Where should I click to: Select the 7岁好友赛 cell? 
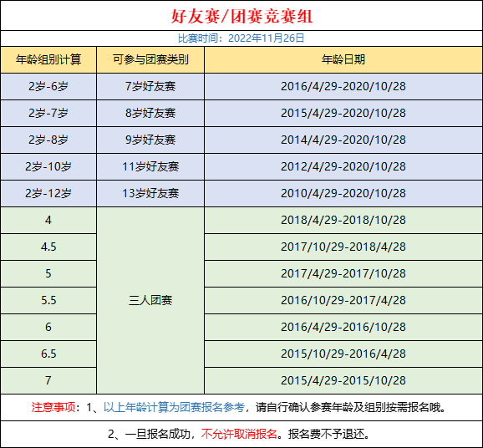[150, 87]
